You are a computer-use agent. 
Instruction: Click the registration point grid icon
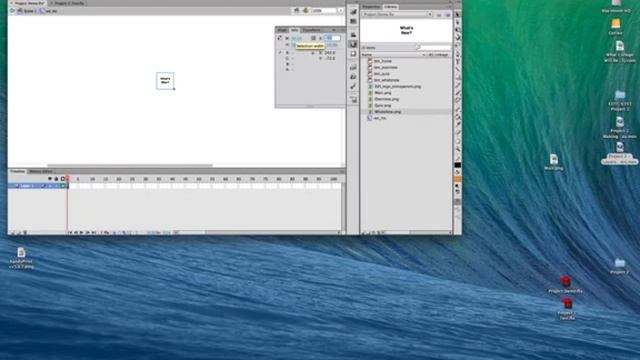click(x=313, y=38)
